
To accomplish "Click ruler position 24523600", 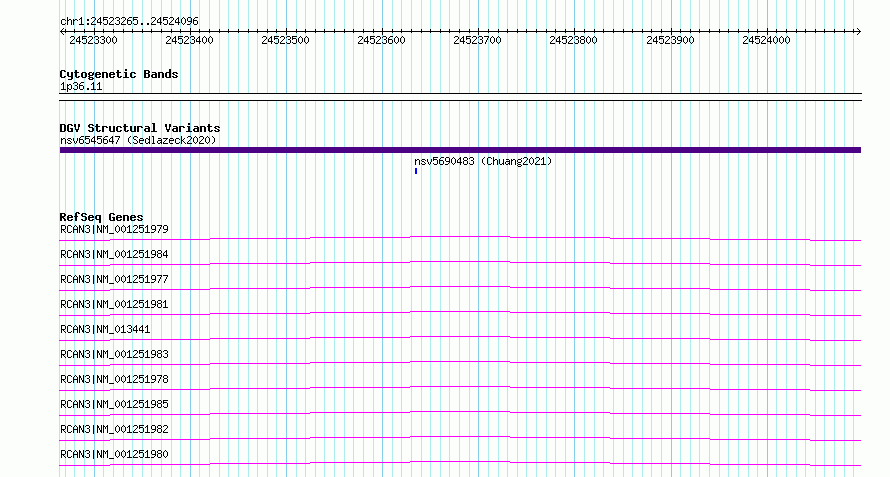I will pos(381,40).
